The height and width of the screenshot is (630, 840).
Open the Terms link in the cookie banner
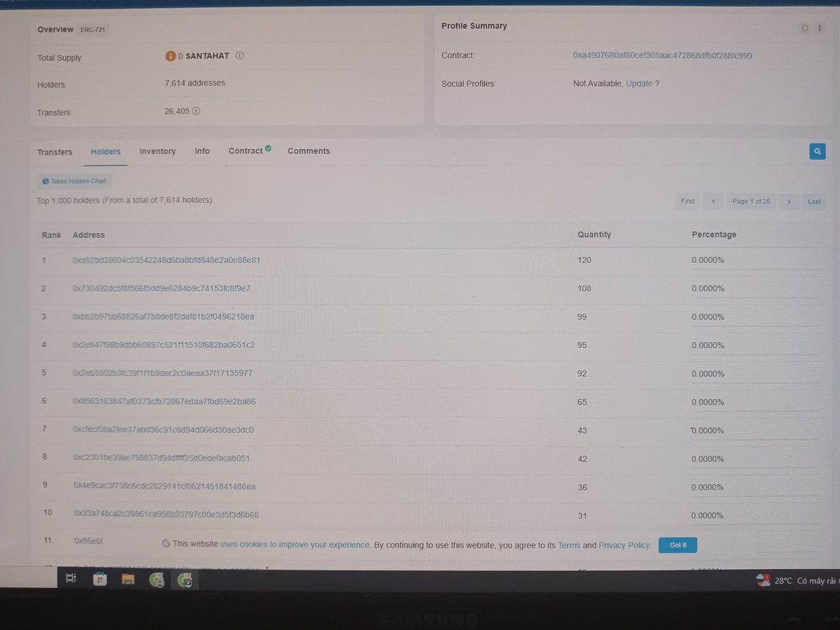[x=568, y=545]
